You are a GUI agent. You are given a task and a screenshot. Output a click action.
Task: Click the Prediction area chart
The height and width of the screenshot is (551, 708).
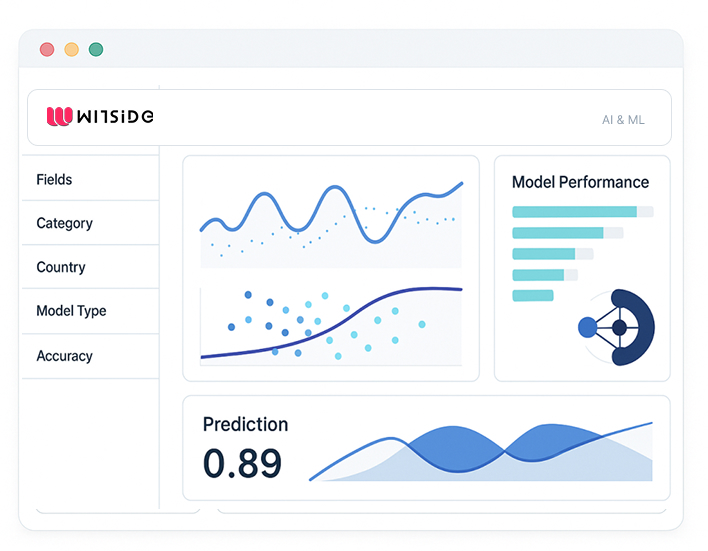(x=480, y=452)
